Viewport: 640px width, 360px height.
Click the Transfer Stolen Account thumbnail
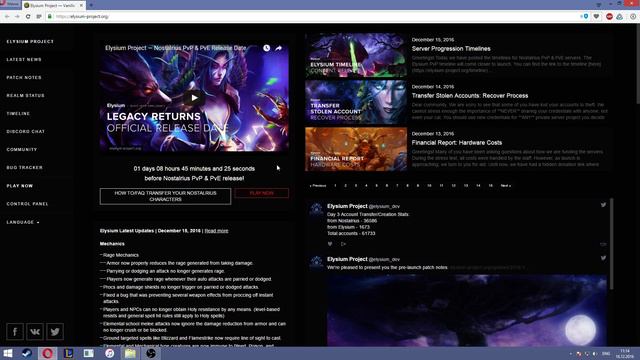[x=356, y=102]
